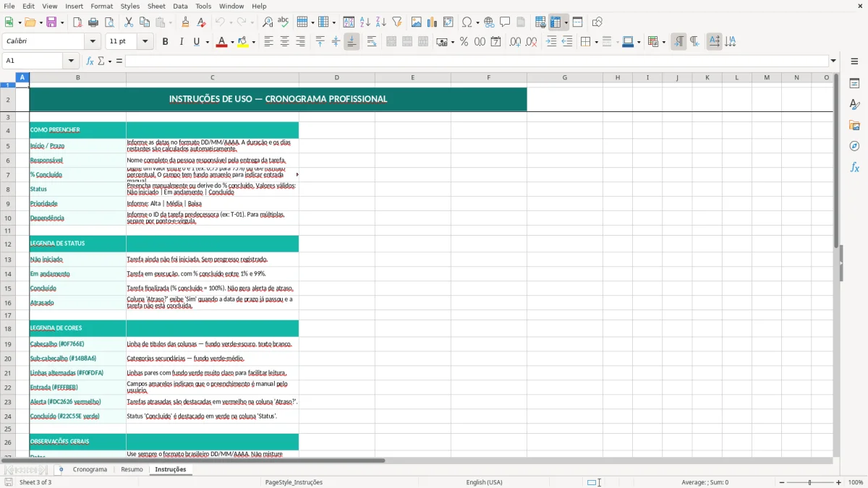Click Sort Ascending icon
The height and width of the screenshot is (488, 868).
pyautogui.click(x=365, y=22)
